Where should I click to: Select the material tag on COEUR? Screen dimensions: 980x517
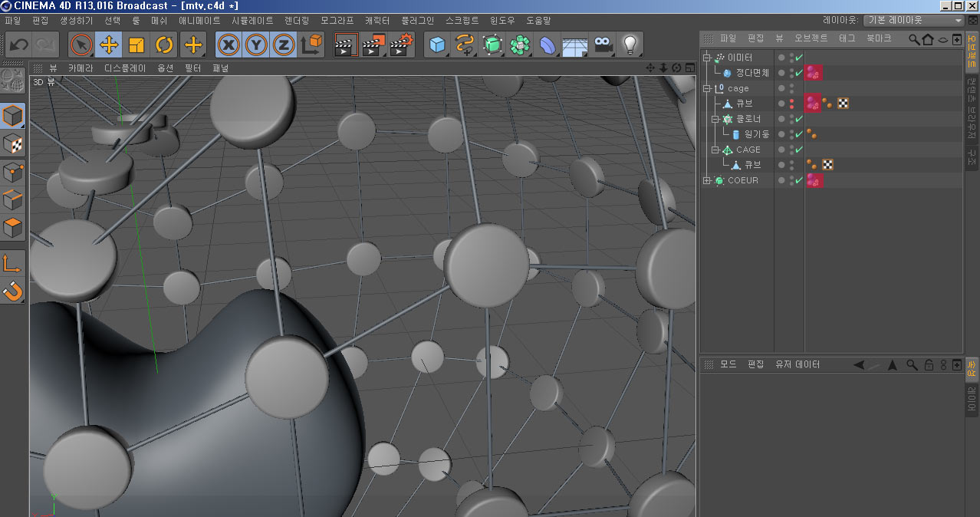click(814, 180)
